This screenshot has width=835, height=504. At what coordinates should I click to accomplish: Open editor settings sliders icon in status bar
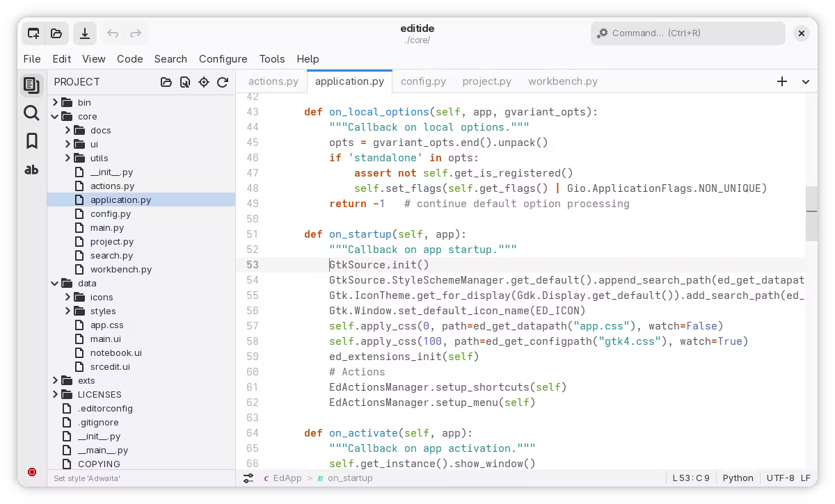[x=248, y=478]
